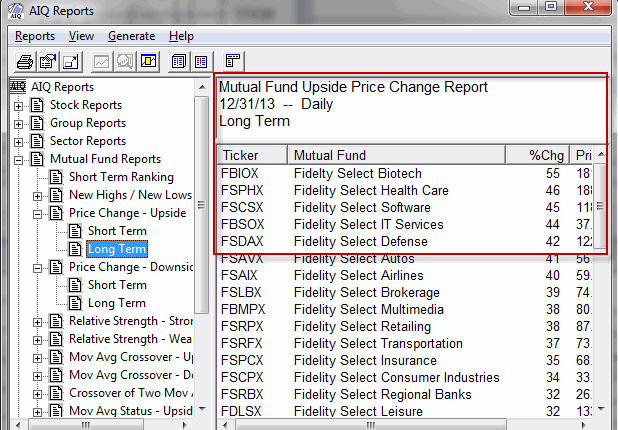
Task: Select Long Term under Price Change - Downside
Action: point(117,303)
